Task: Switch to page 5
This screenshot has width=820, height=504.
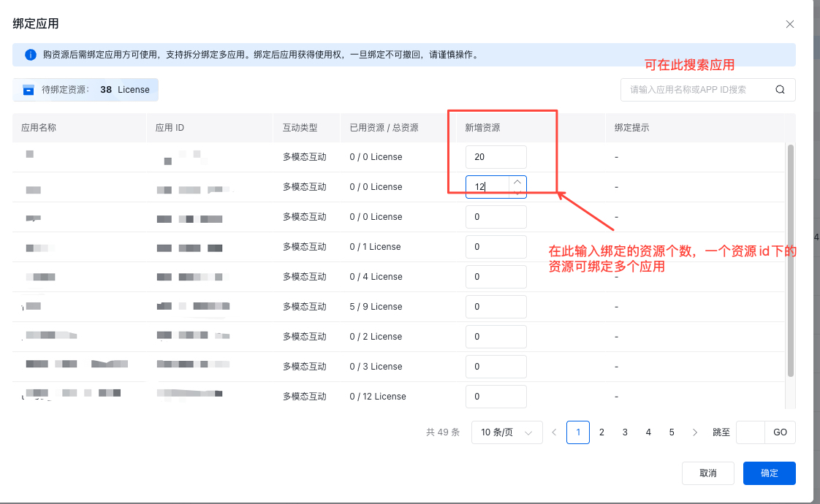Action: [672, 432]
